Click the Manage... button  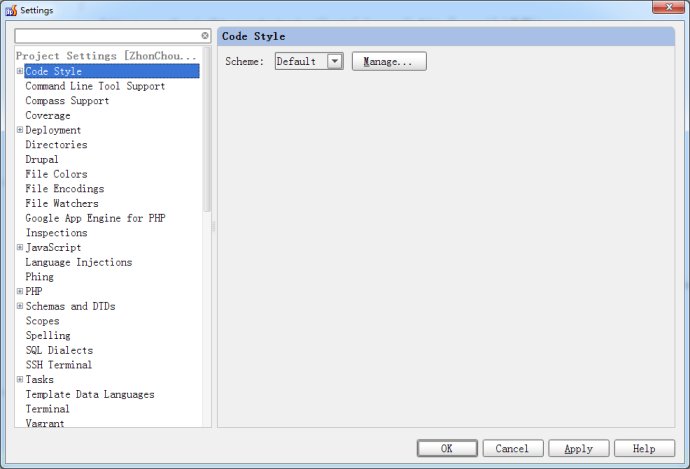[389, 61]
